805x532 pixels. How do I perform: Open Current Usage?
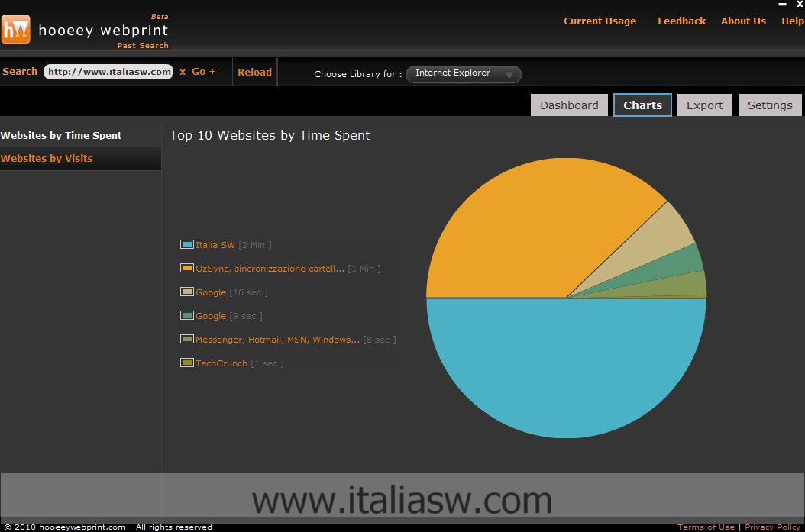(x=600, y=21)
